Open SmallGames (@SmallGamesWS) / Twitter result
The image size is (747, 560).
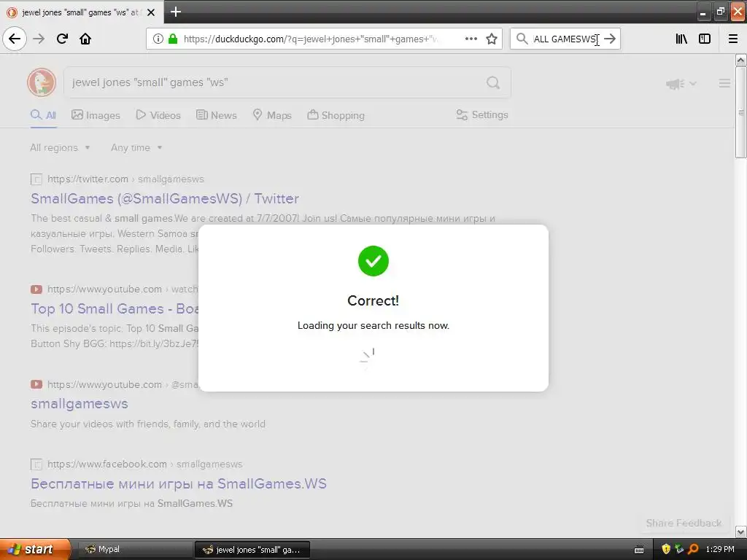click(165, 198)
